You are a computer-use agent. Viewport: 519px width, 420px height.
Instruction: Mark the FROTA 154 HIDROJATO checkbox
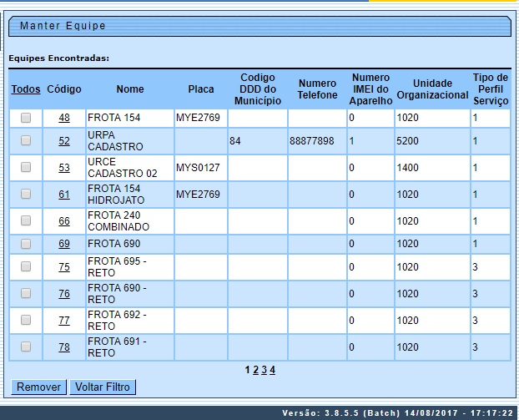pos(26,195)
